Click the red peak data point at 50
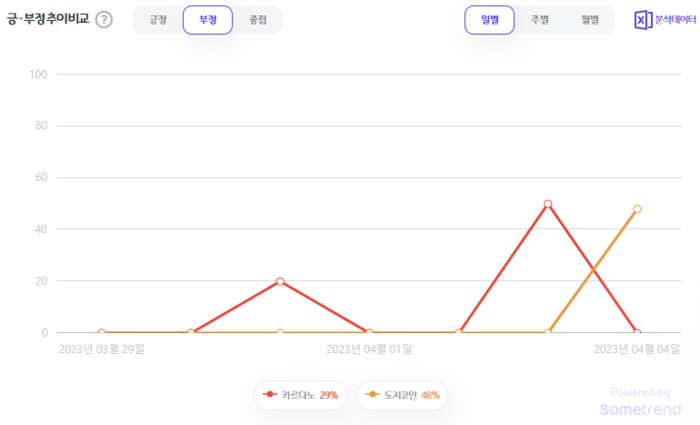 click(548, 204)
